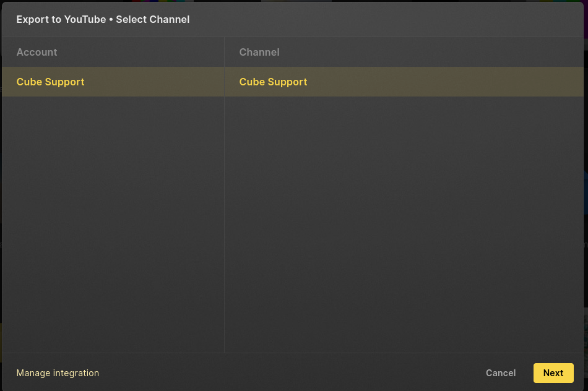The height and width of the screenshot is (391, 588).
Task: Select the Cube Support channel
Action: [x=404, y=82]
